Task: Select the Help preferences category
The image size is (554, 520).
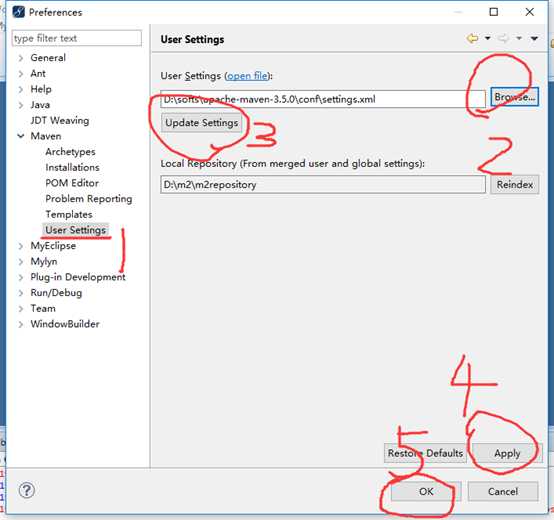Action: 41,89
